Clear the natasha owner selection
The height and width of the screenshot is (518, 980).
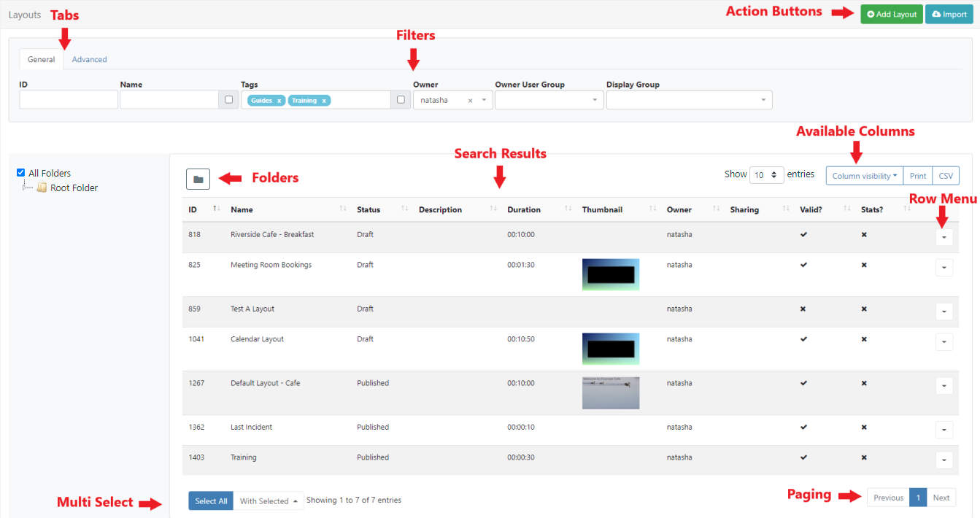(x=470, y=101)
